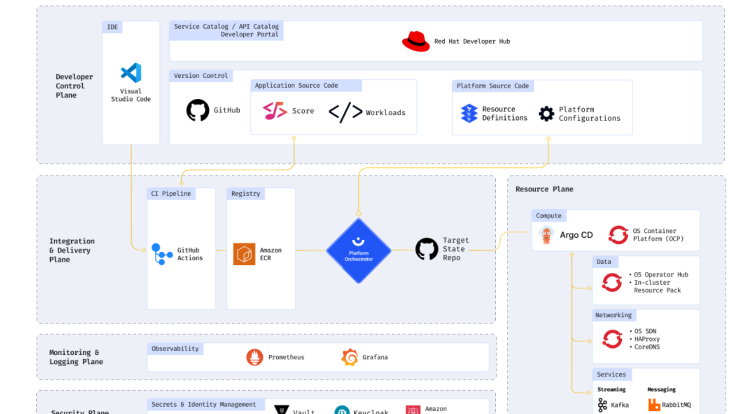Click the OpenShift icon in Data box
The height and width of the screenshot is (414, 740).
click(612, 282)
